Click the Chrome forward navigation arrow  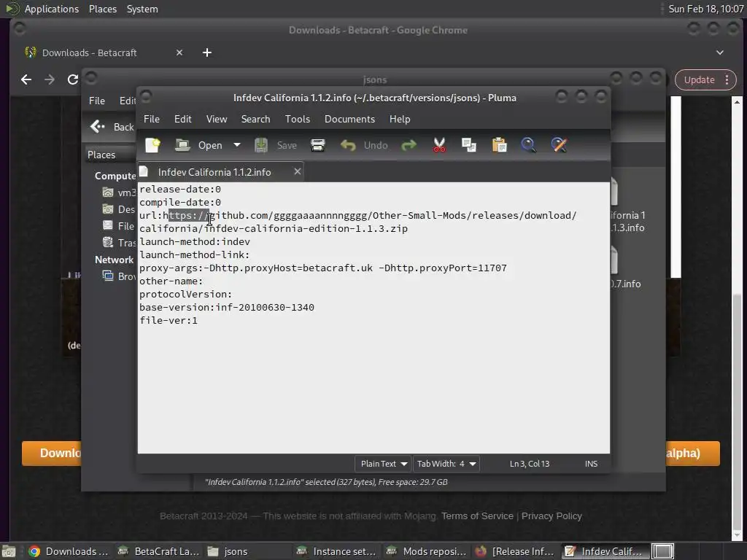pyautogui.click(x=49, y=79)
